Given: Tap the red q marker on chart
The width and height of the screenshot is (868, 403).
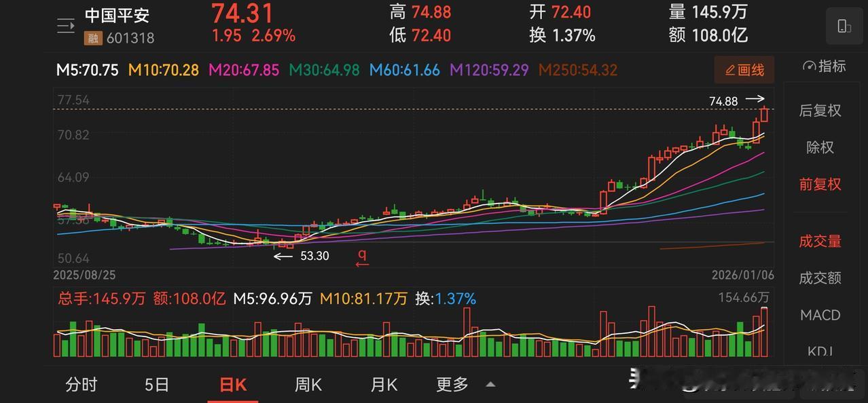Looking at the screenshot, I should pos(363,257).
